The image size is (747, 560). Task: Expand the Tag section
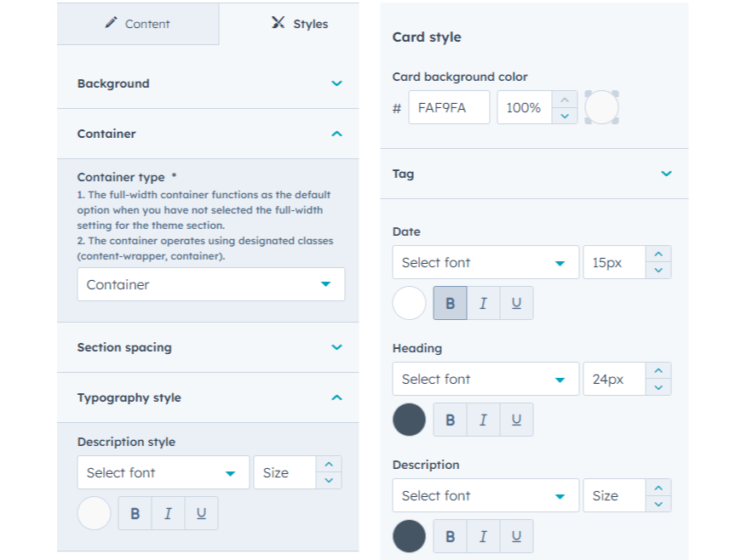coord(666,174)
